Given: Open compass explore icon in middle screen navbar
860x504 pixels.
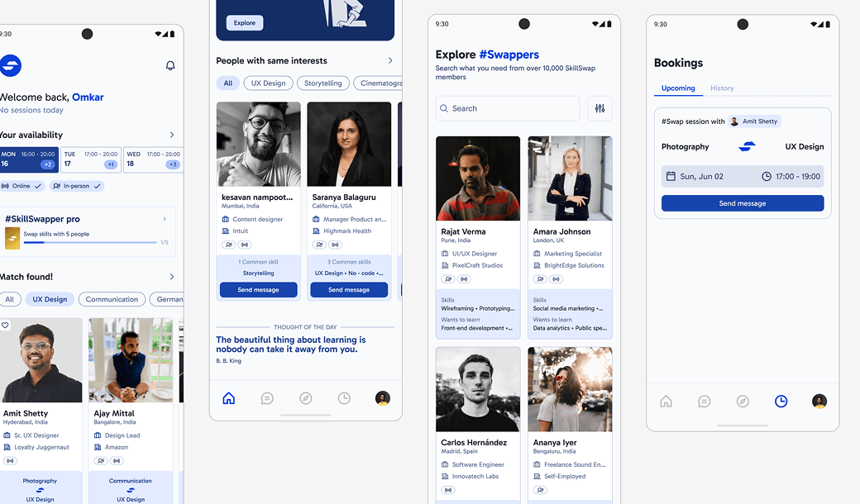Looking at the screenshot, I should tap(305, 398).
